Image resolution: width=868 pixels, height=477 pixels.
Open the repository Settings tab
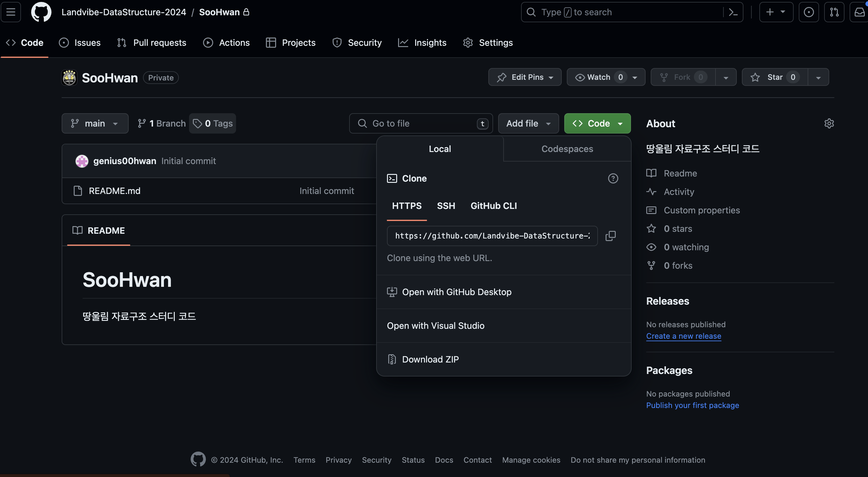pyautogui.click(x=488, y=43)
